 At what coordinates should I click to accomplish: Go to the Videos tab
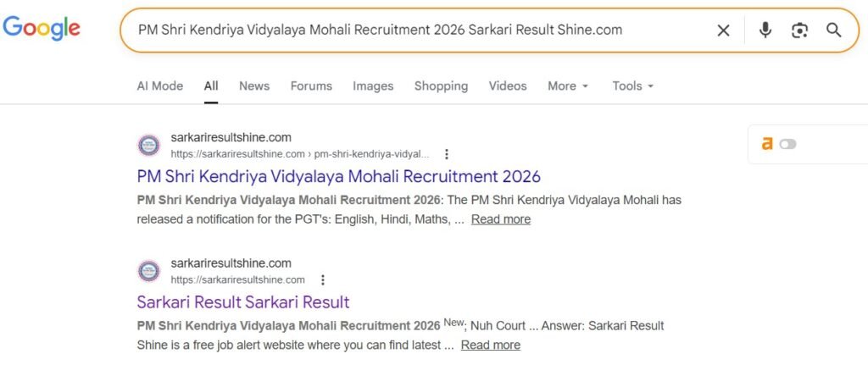coord(508,86)
